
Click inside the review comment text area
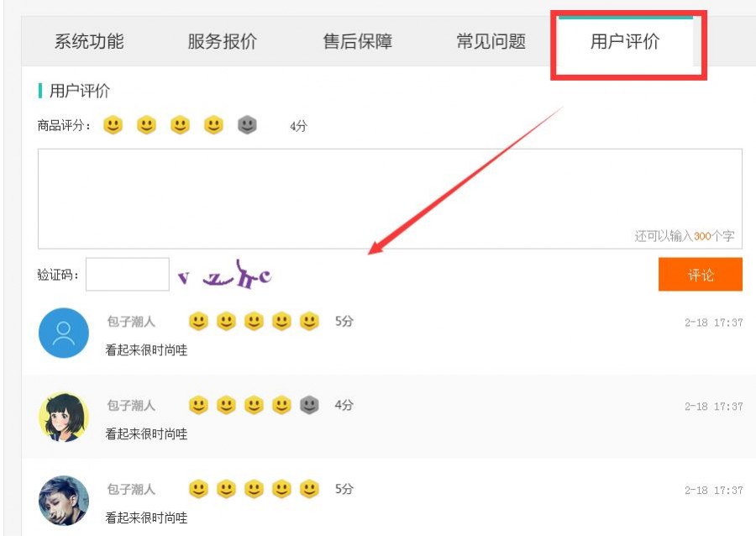pos(390,198)
